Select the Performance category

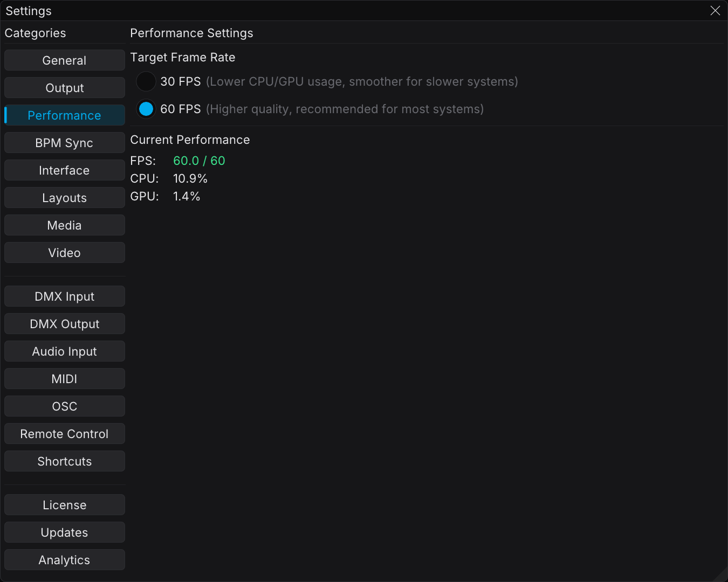point(65,115)
